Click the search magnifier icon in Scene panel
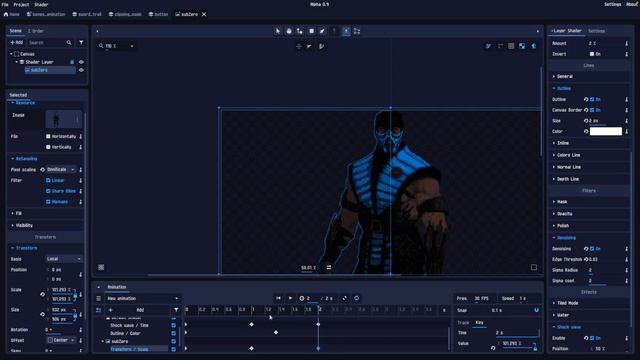Screen dimensions: 640x360 coord(69,42)
